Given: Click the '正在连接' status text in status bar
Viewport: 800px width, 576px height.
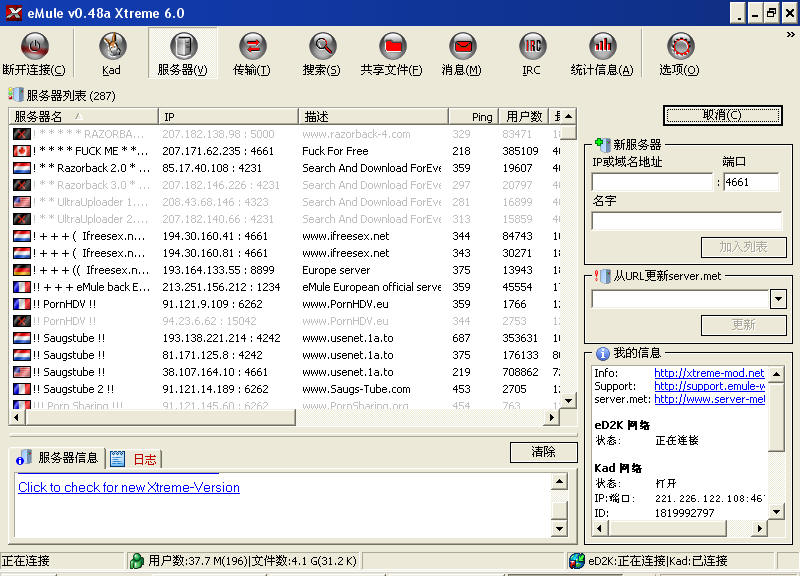Looking at the screenshot, I should pyautogui.click(x=26, y=561).
